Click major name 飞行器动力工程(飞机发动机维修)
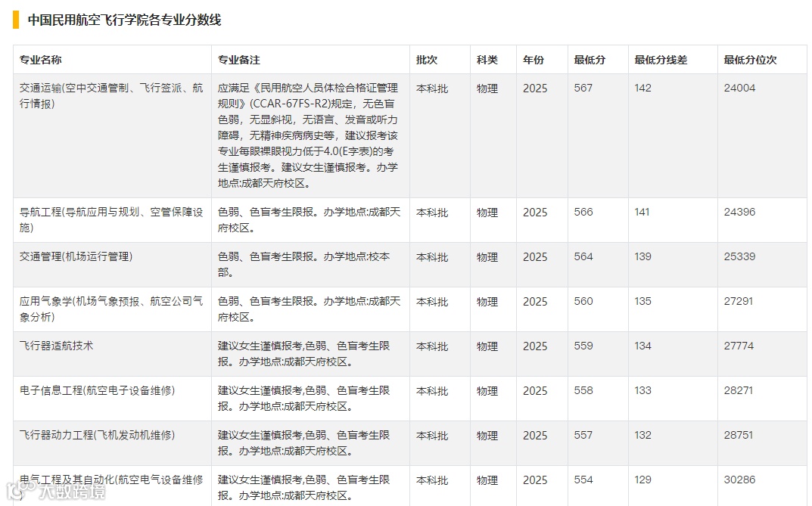The height and width of the screenshot is (506, 812). tap(98, 435)
